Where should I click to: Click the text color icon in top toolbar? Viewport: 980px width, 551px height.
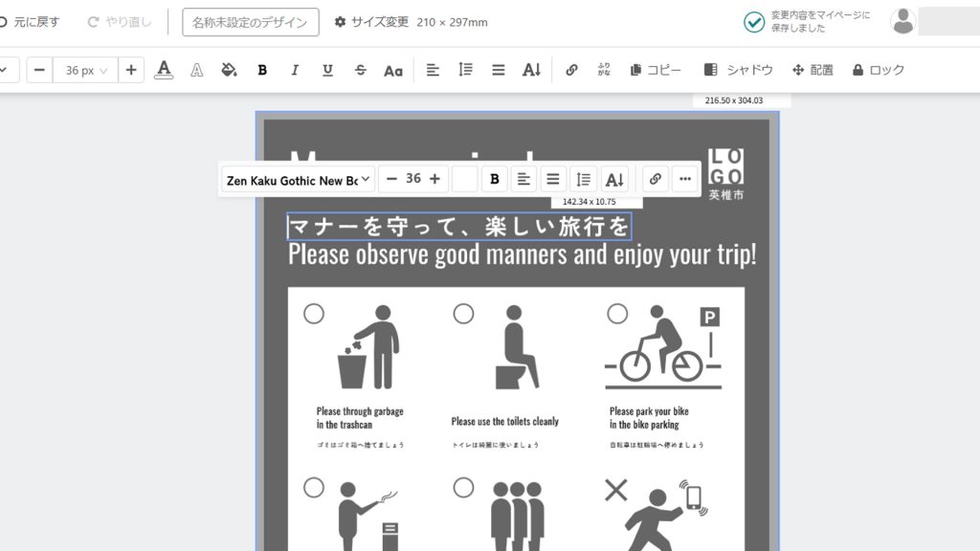[164, 70]
